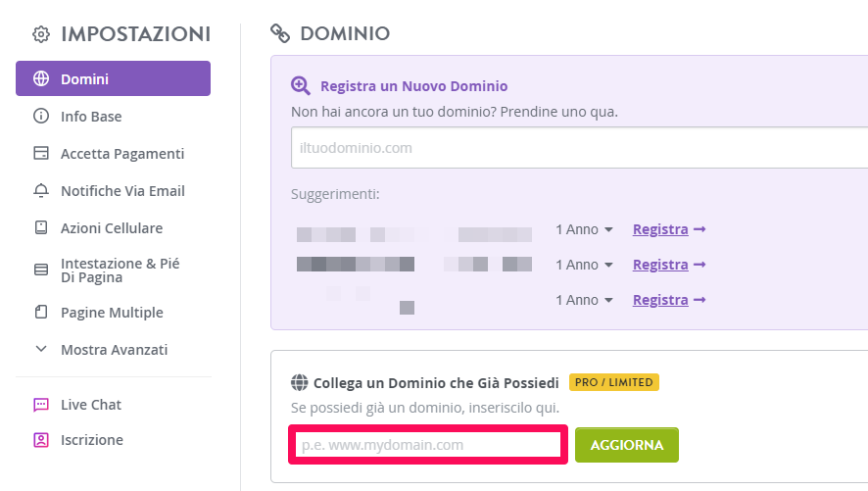Click the phone icon beside Azioni Cellulare
Viewport: 868px width, 491px height.
[41, 227]
